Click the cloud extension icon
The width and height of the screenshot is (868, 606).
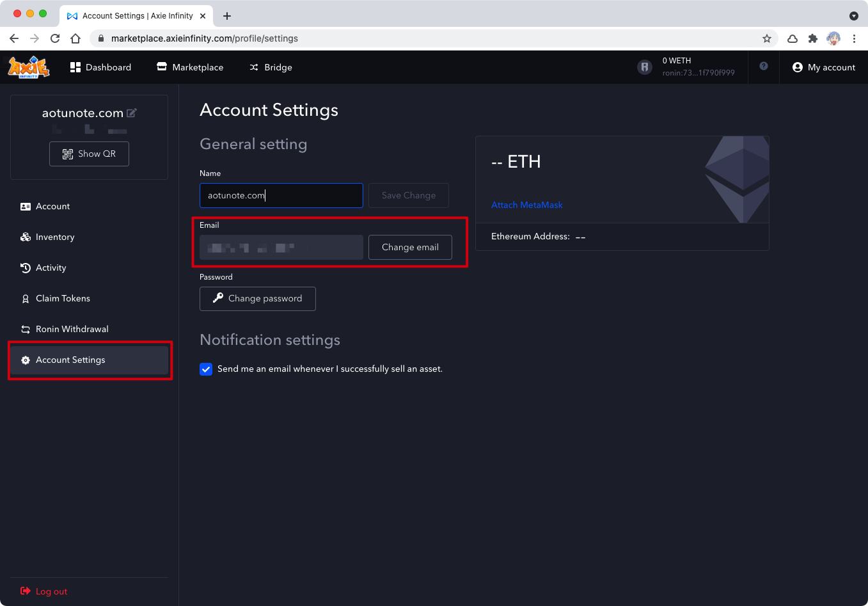pyautogui.click(x=793, y=38)
